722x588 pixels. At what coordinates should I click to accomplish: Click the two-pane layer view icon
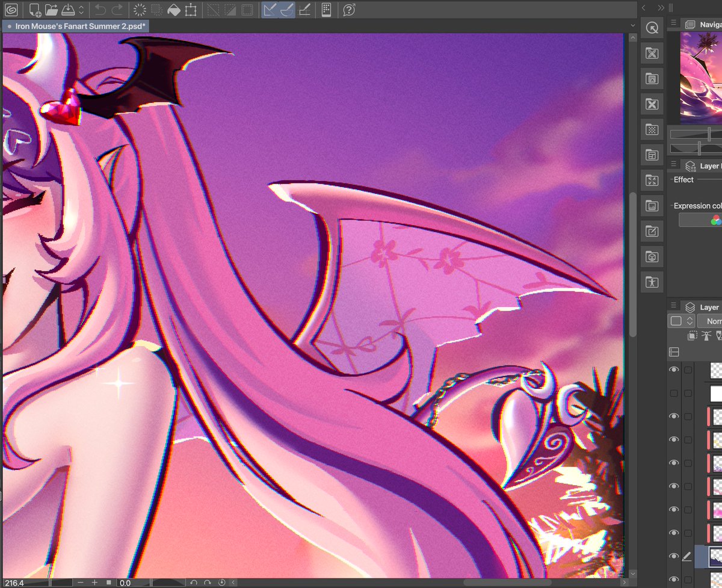click(674, 351)
